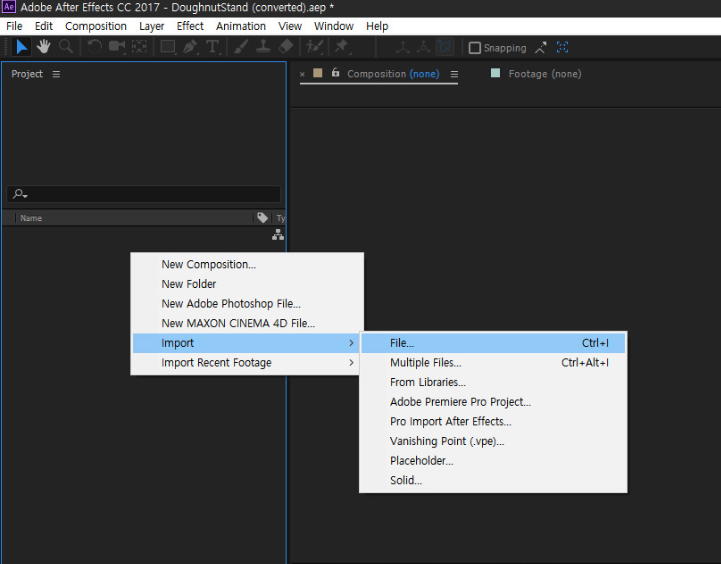Select the Selection (arrow) tool
The image size is (721, 564).
tap(21, 47)
